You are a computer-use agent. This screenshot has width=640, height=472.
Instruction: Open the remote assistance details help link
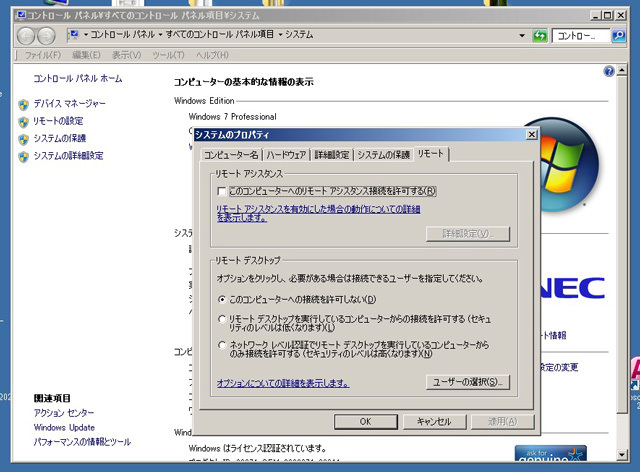pos(318,213)
